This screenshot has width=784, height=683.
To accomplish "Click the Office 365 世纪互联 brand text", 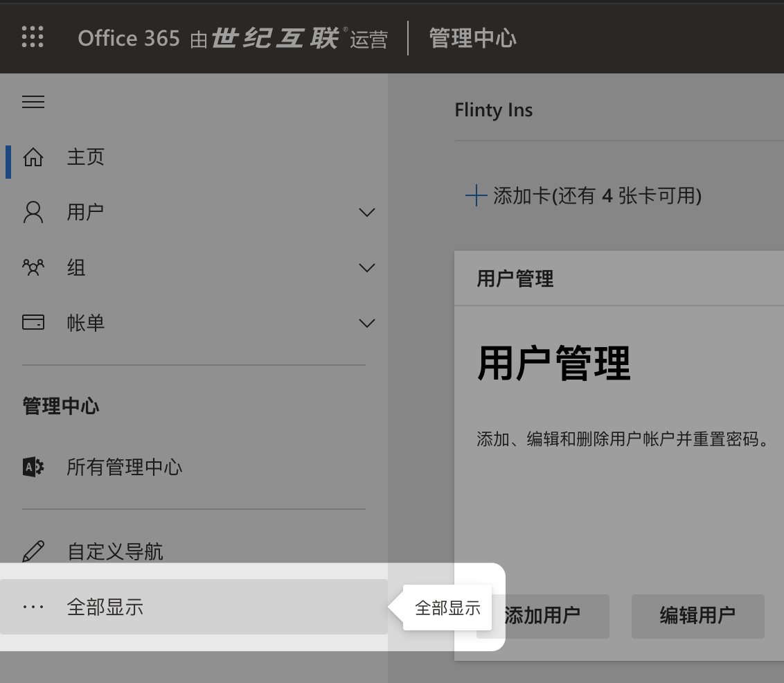I will pos(232,38).
